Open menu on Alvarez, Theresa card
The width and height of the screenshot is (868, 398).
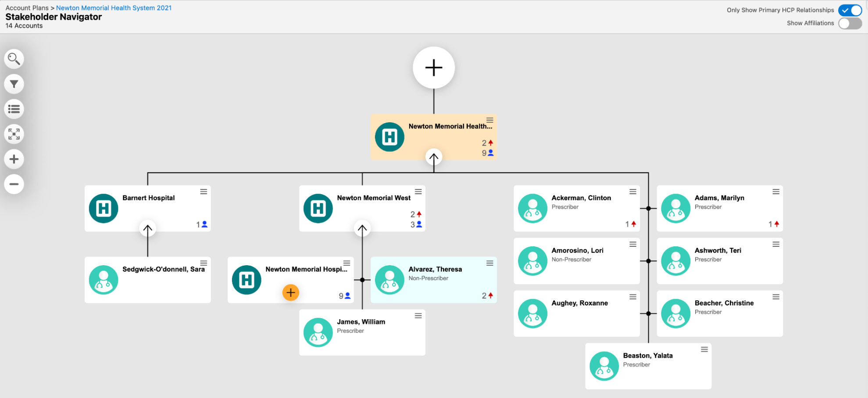coord(489,263)
